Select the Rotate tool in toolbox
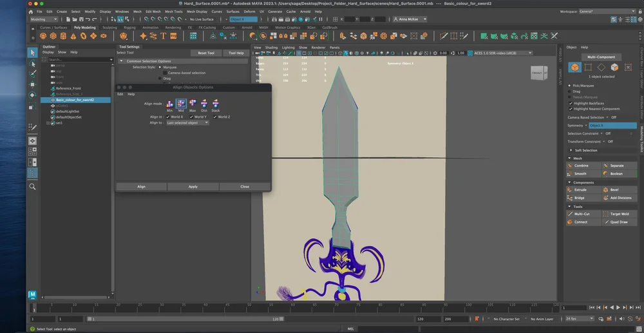Image resolution: width=644 pixels, height=333 pixels. 32,95
